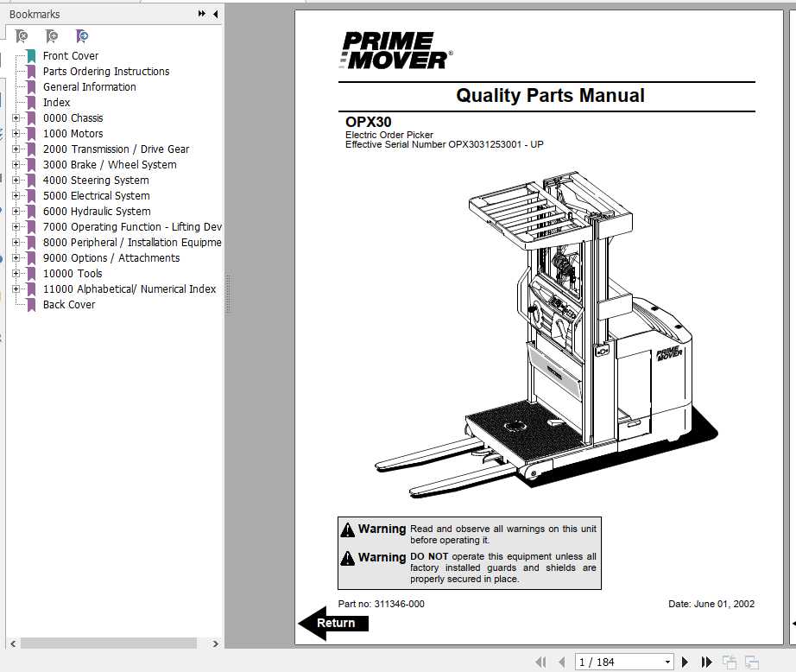The height and width of the screenshot is (672, 796).
Task: Open the bookmark options double-arrow icon
Action: coord(200,14)
